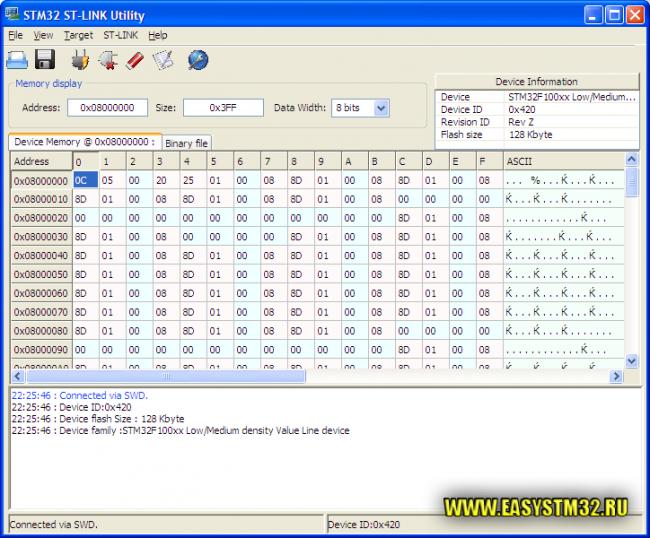Click column header A in memory table

pyautogui.click(x=355, y=161)
